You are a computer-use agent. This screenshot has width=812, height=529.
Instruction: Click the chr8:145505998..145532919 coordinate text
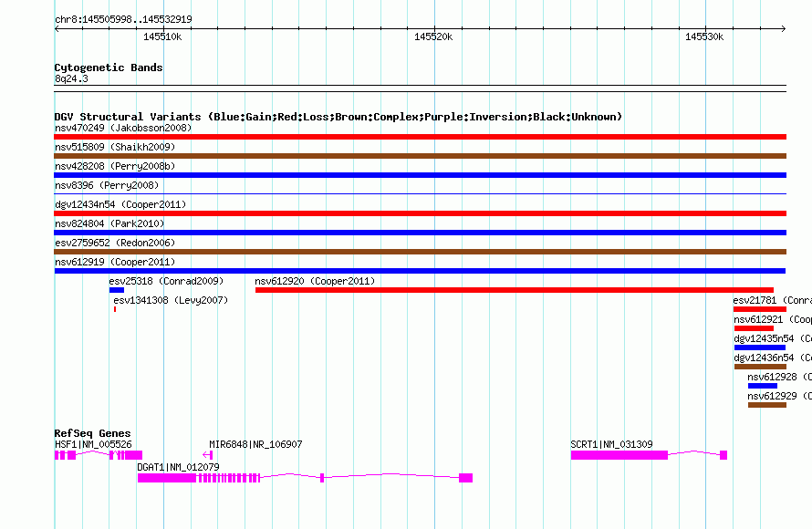123,19
